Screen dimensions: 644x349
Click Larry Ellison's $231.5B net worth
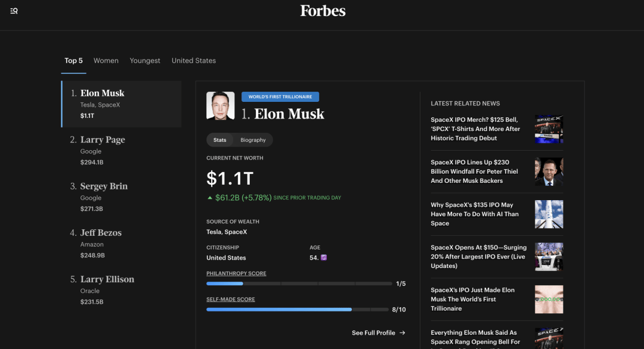click(92, 302)
